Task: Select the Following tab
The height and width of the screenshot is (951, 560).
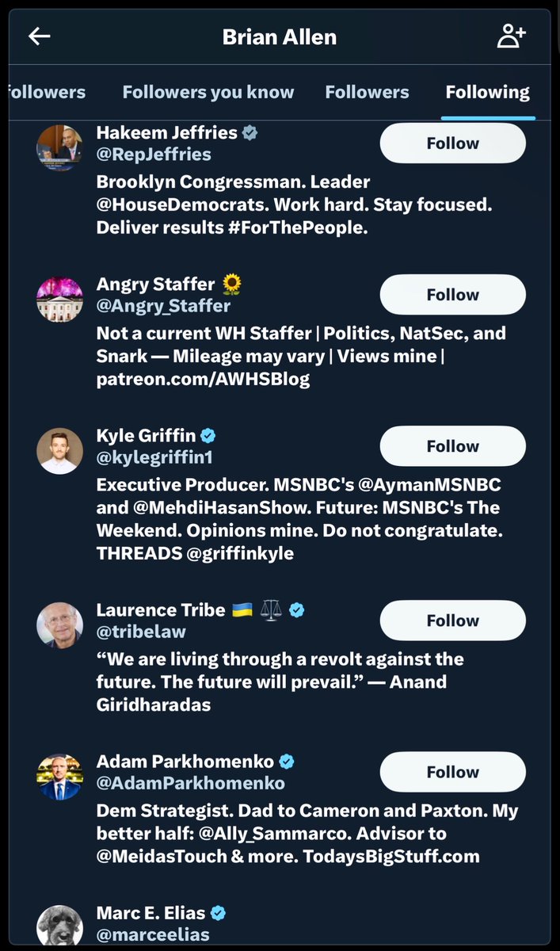Action: coord(487,92)
